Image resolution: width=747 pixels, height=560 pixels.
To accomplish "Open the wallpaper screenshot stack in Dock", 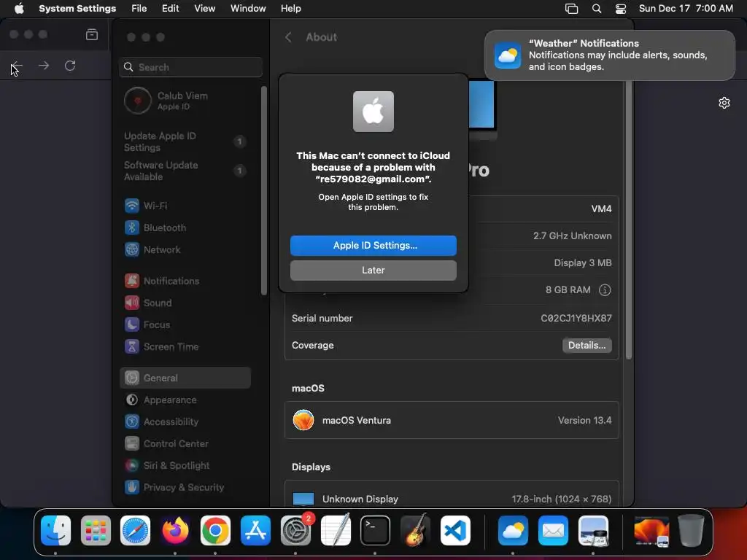I will 651,530.
